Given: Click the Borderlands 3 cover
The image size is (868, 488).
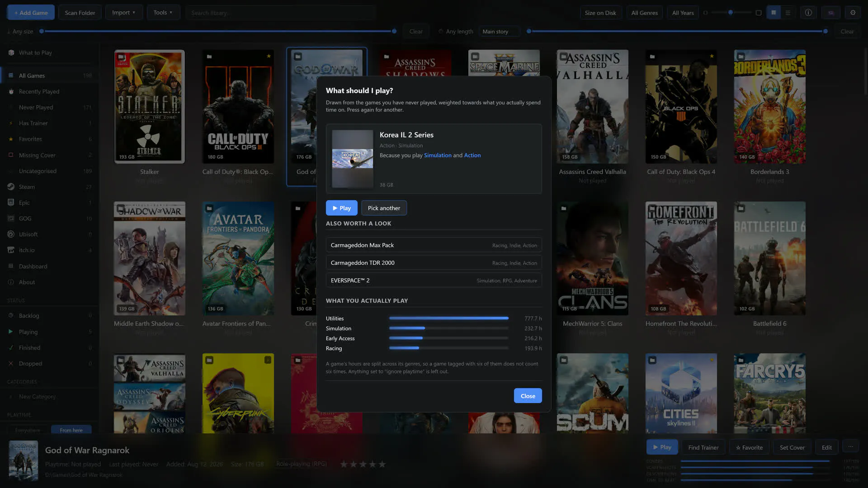Looking at the screenshot, I should coord(769,107).
